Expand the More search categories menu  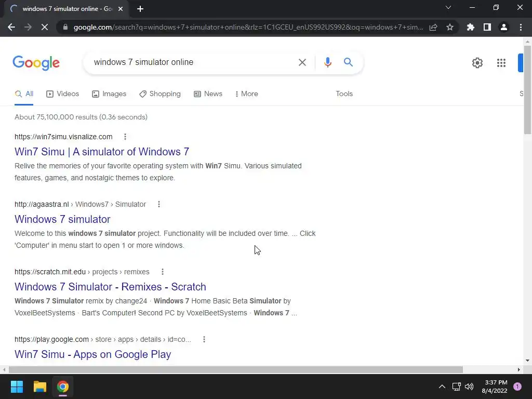[x=246, y=94]
